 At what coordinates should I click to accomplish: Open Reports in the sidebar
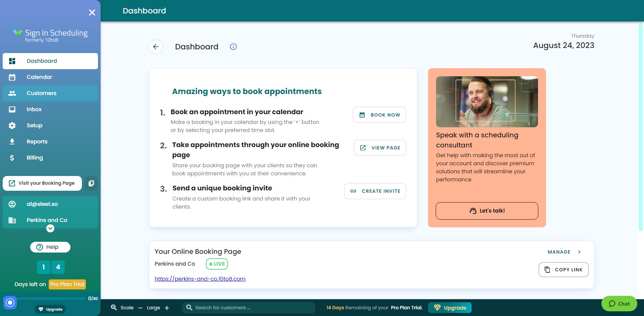tap(50, 142)
